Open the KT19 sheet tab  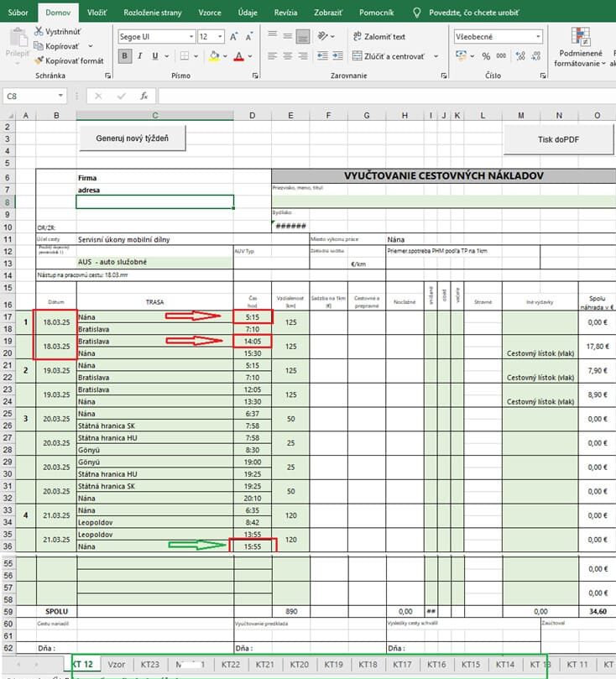pyautogui.click(x=333, y=664)
